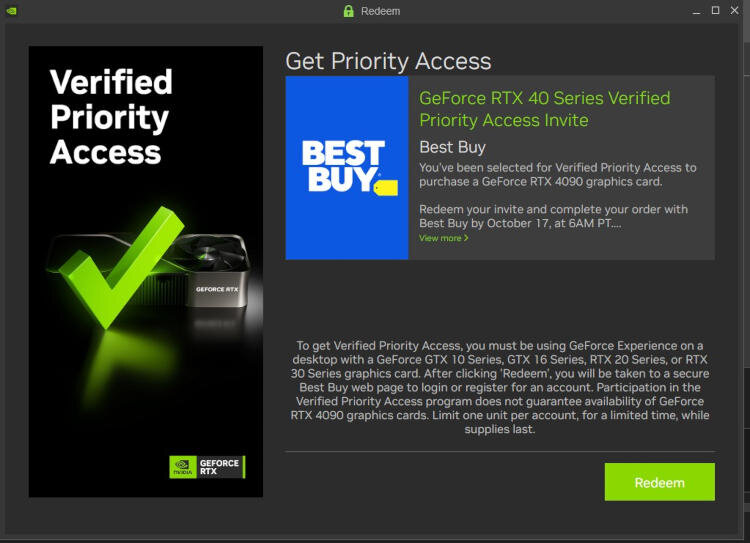Click the Verified Priority Access banner title

(x=111, y=117)
